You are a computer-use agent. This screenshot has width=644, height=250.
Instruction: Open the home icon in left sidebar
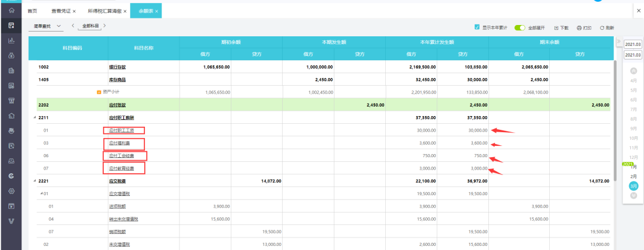click(11, 10)
